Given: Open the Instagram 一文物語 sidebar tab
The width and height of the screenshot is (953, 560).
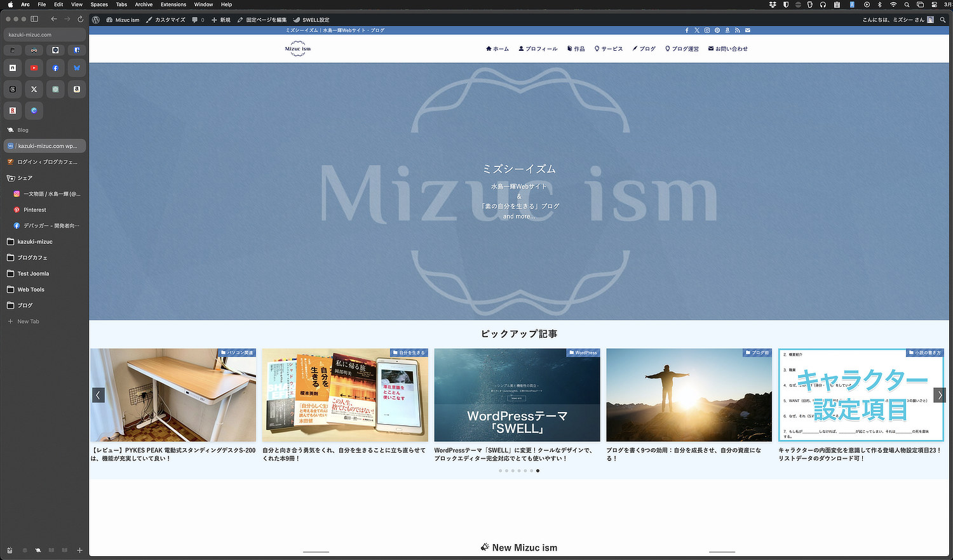Looking at the screenshot, I should click(x=48, y=194).
